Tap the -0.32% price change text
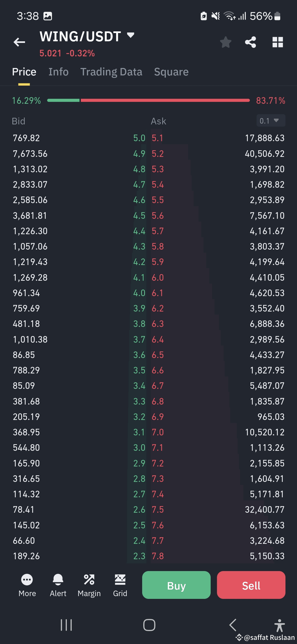This screenshot has height=644, width=297. click(x=80, y=53)
